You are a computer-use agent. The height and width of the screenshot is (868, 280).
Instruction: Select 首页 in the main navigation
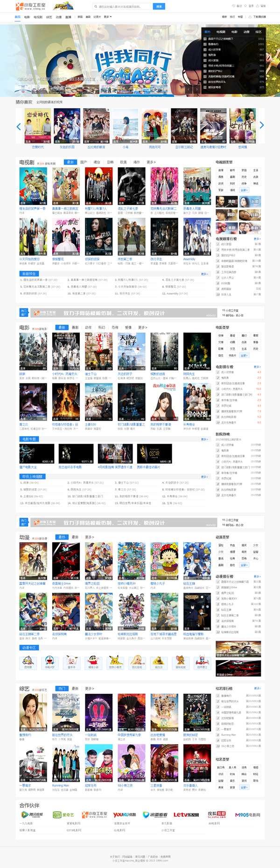(x=18, y=17)
